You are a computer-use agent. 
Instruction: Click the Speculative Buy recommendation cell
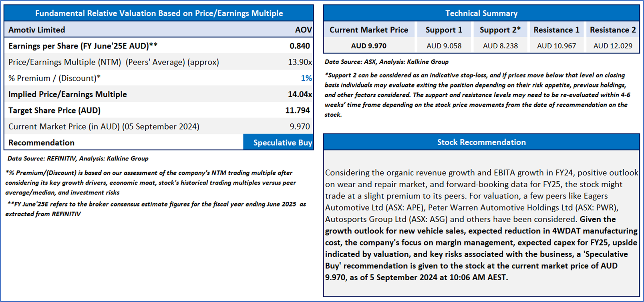point(282,143)
